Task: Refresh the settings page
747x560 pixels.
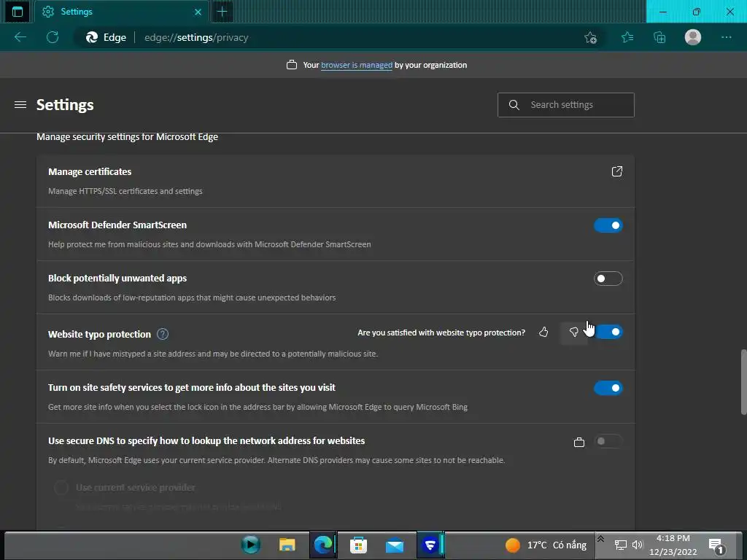Action: point(53,37)
